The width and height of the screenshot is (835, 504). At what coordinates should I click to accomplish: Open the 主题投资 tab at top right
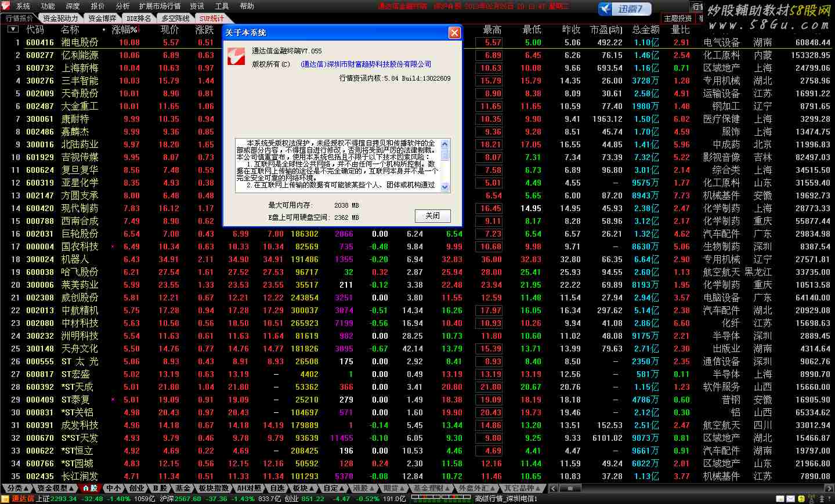tap(677, 19)
